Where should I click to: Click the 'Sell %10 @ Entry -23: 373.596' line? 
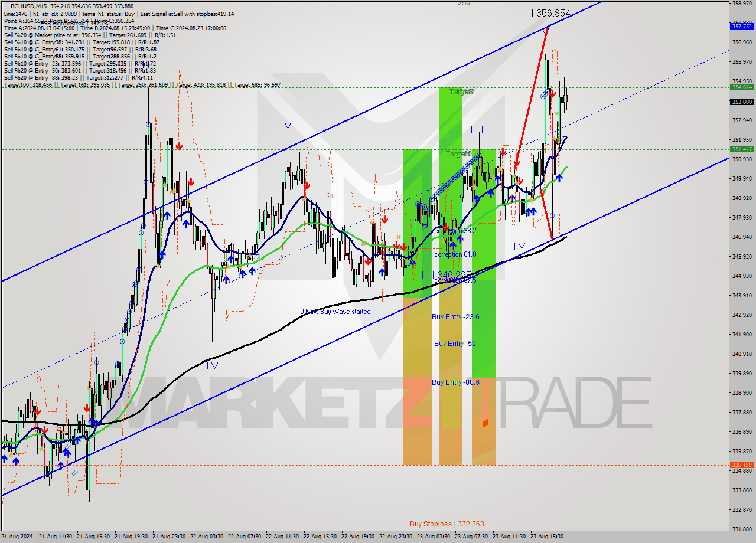80,63
